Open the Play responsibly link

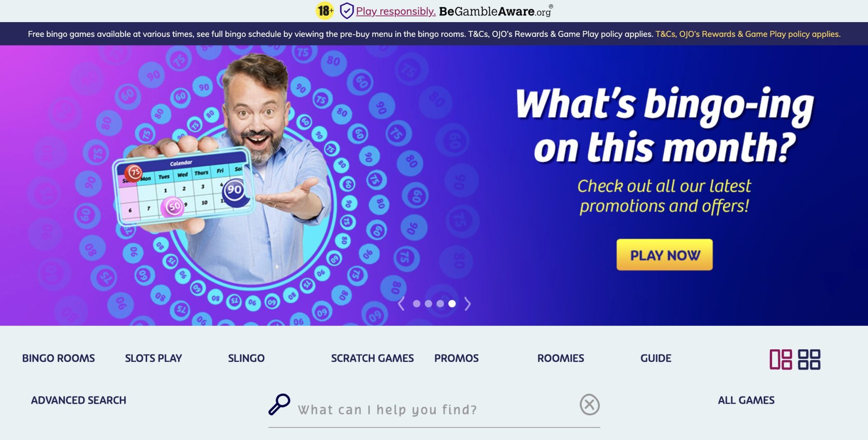click(396, 11)
